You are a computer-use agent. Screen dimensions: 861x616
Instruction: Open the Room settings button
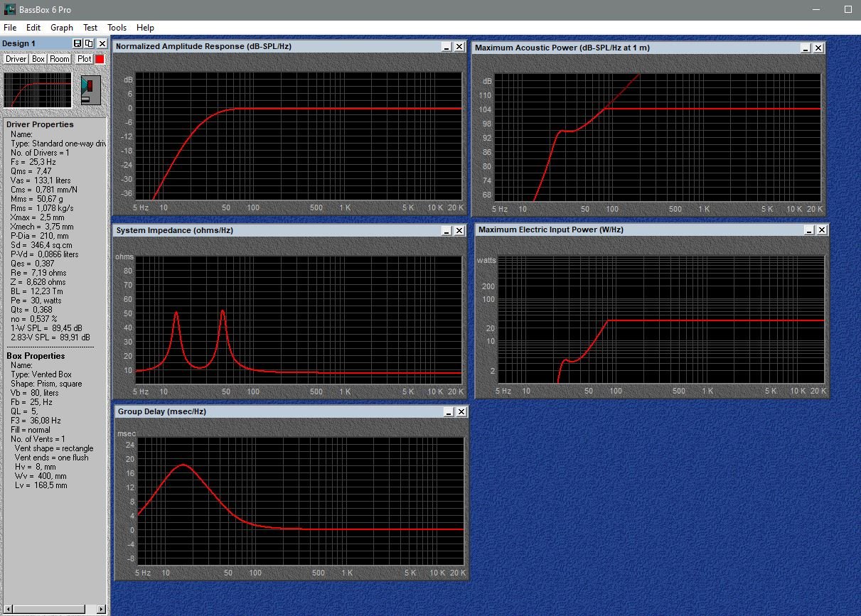[60, 59]
